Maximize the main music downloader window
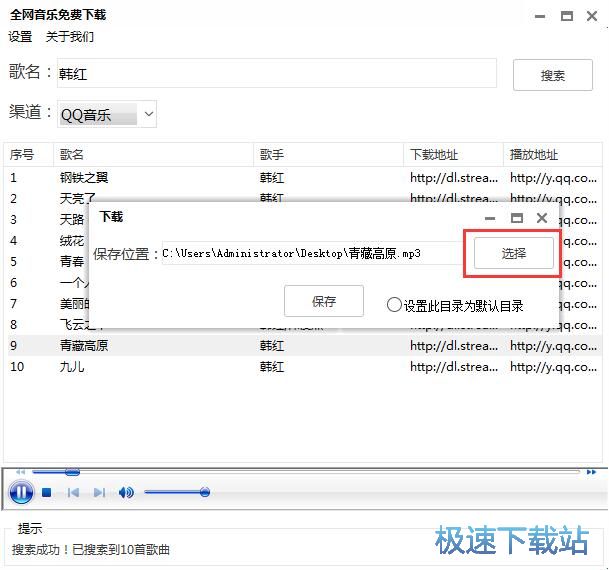Viewport: 609px width, 570px height. (x=567, y=16)
